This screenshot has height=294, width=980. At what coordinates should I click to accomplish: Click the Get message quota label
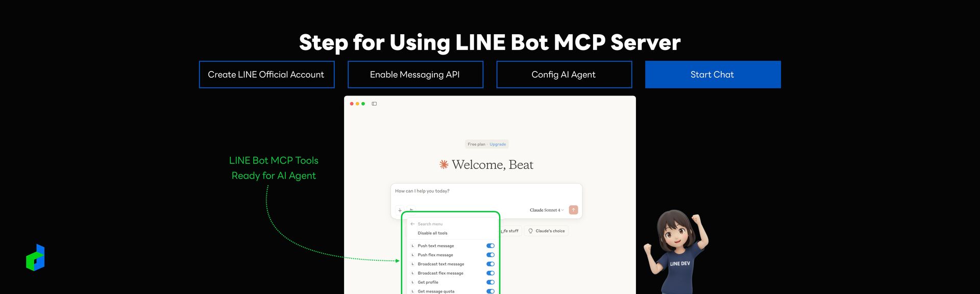[435, 291]
